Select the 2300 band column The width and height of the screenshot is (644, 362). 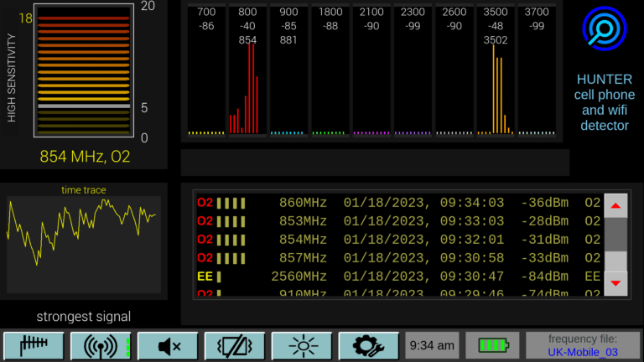click(413, 70)
